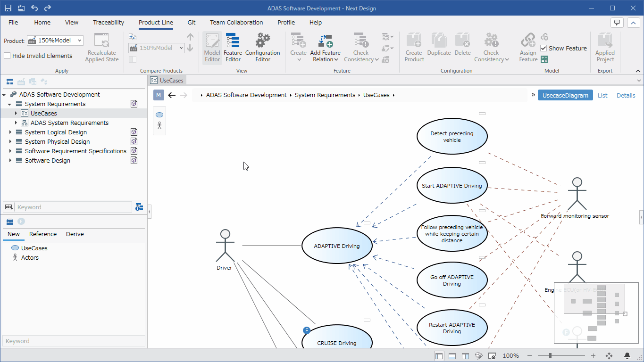Switch to the Details view link

(626, 95)
